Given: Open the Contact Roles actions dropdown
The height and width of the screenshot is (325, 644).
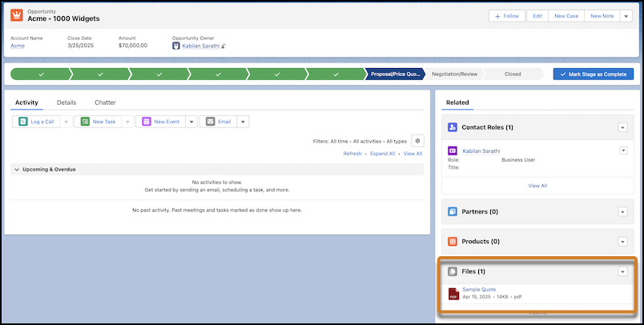Looking at the screenshot, I should (x=622, y=127).
